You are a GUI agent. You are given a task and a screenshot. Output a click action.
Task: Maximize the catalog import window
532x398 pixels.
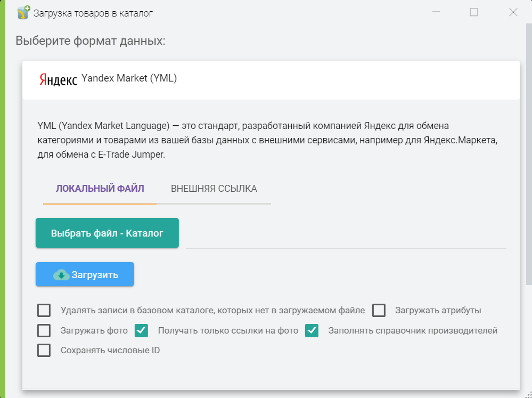coord(473,13)
